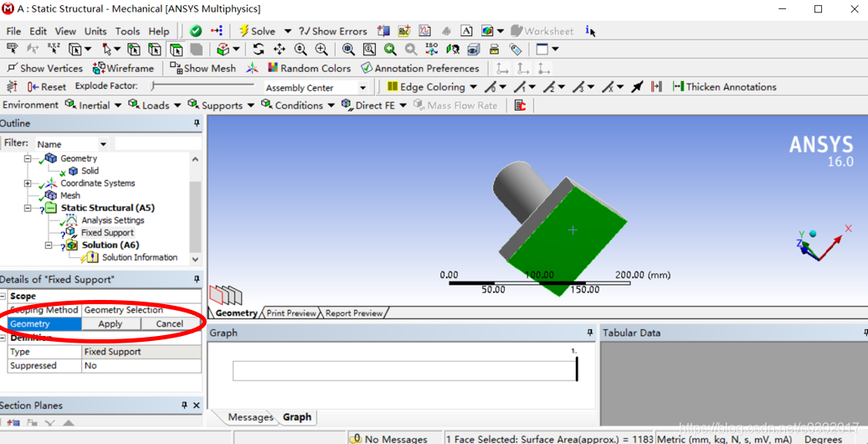Open Manage Views eye-cube icon

pyautogui.click(x=473, y=49)
